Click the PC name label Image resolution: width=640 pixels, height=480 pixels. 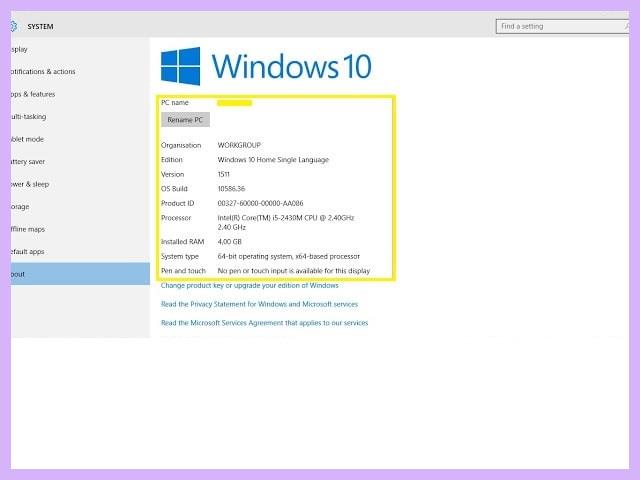(175, 102)
